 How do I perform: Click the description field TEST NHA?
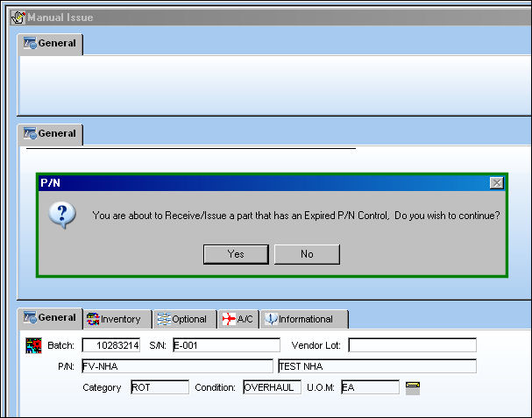point(377,366)
